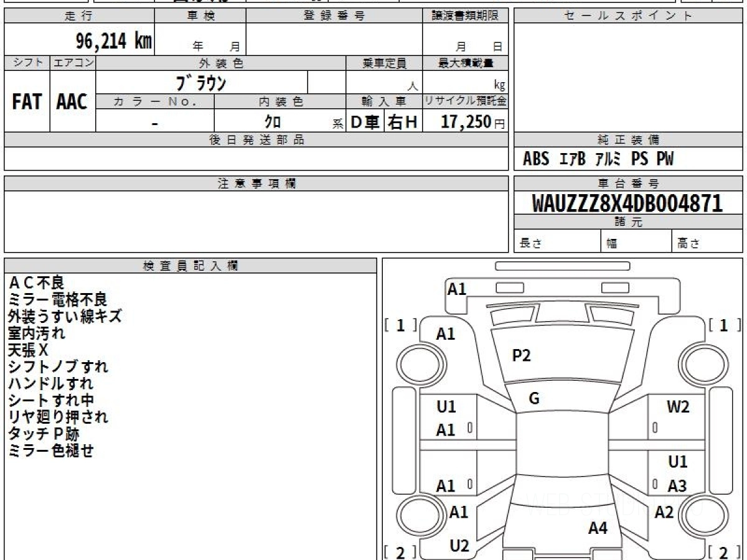Select the クロ interior color value
Screen dimensions: 747x560
click(x=273, y=122)
